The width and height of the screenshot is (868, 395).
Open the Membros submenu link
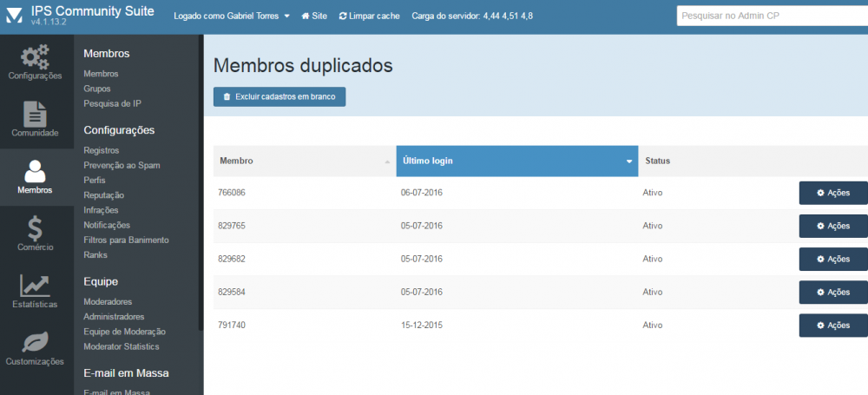(x=101, y=74)
